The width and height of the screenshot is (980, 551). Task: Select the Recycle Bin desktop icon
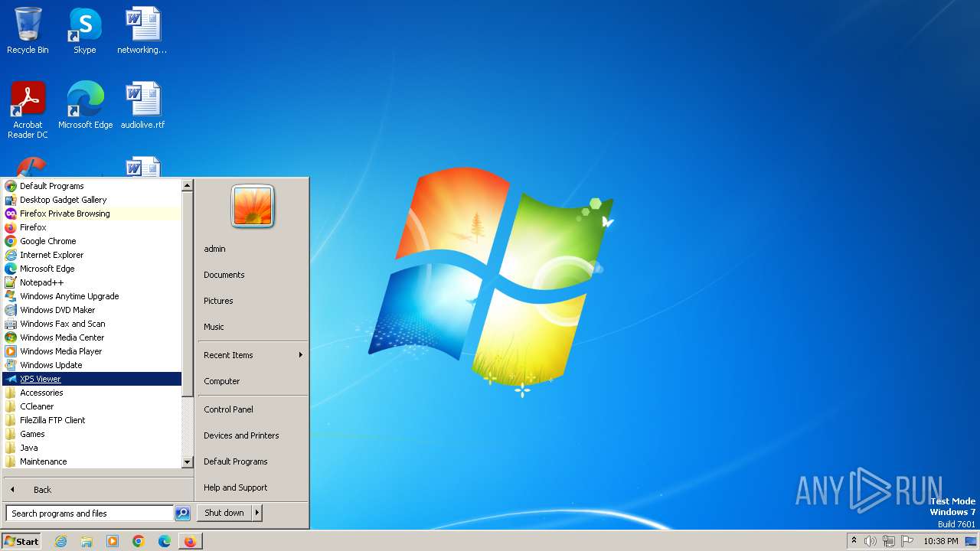coord(28,31)
